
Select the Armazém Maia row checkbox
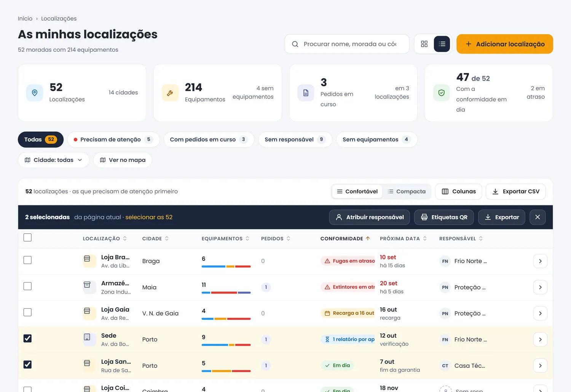(x=27, y=286)
